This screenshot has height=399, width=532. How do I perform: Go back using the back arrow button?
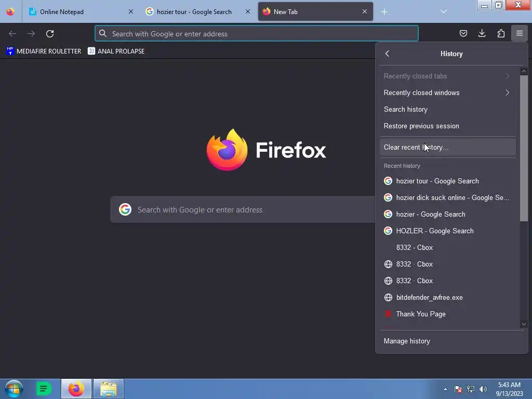[x=12, y=34]
